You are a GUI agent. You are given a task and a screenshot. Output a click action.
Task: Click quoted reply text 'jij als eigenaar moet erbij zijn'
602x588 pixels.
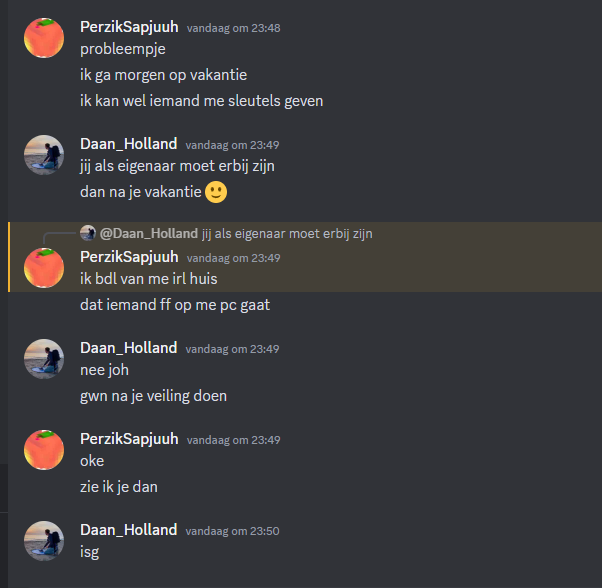click(287, 234)
